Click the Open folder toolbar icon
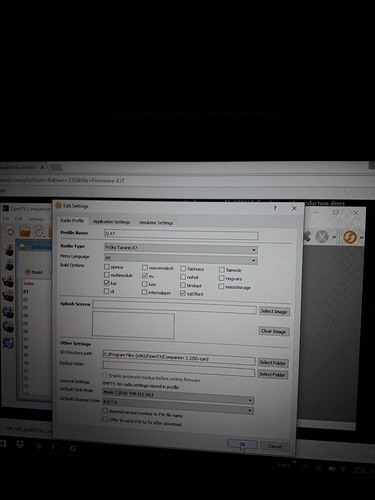The height and width of the screenshot is (500, 375). (x=25, y=231)
